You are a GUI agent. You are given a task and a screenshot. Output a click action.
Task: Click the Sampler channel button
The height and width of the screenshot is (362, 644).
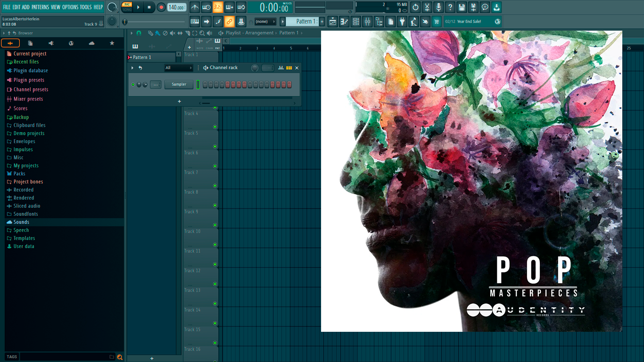[x=179, y=84]
